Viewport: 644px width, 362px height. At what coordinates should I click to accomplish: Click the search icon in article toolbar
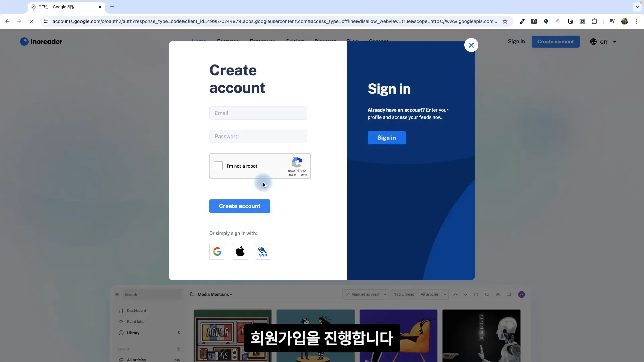coord(487,294)
